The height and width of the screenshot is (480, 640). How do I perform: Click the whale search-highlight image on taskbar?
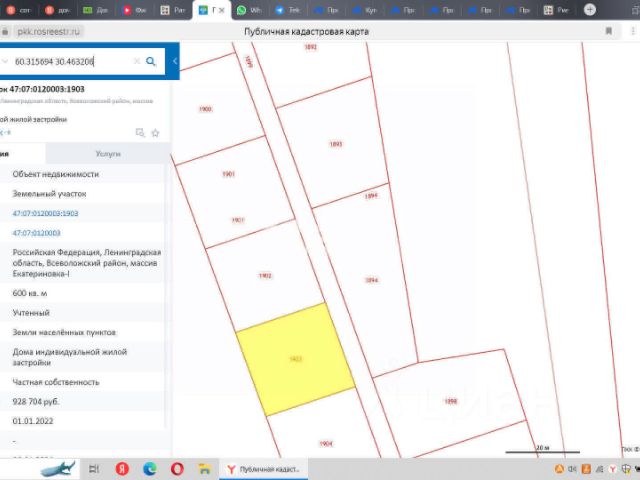click(x=57, y=469)
